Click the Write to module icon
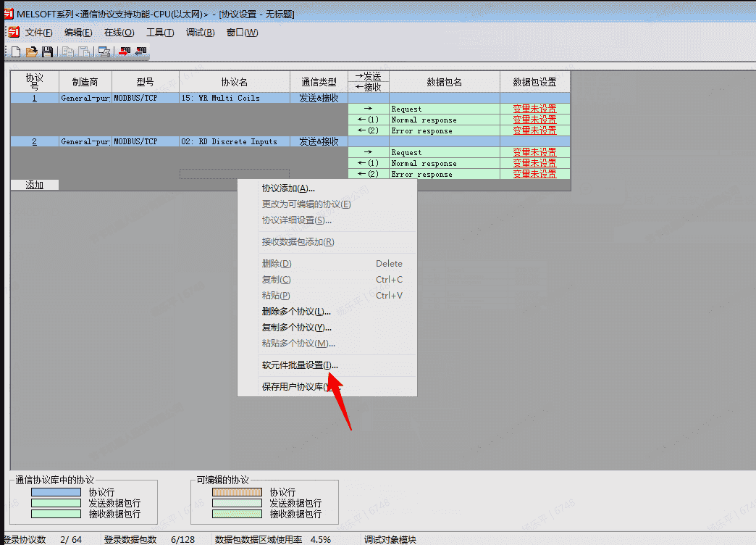The height and width of the screenshot is (545, 756). (125, 51)
